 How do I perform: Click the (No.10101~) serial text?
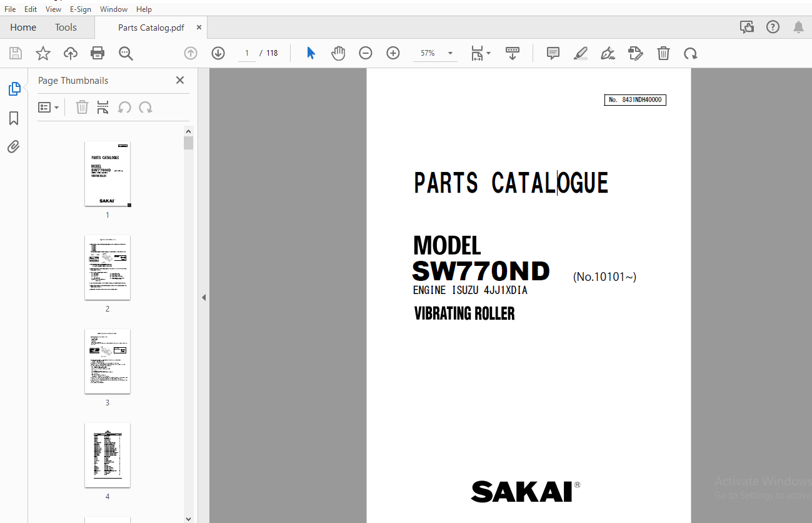tap(604, 277)
